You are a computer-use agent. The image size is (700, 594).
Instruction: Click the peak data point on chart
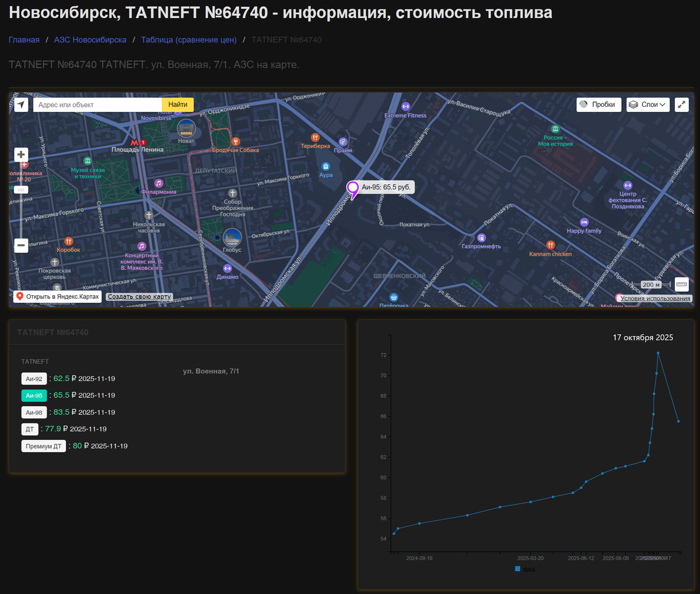point(658,353)
